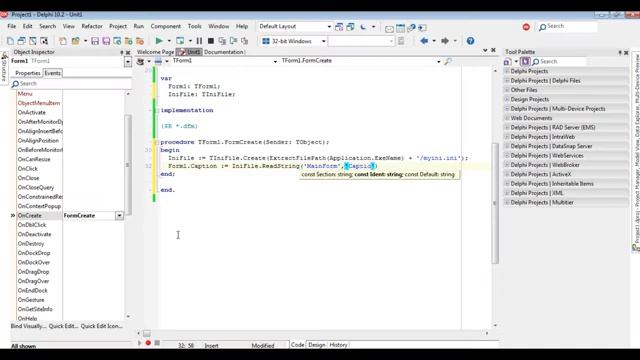Navigate back with blue left arrow
The height and width of the screenshot is (360, 640).
click(424, 41)
